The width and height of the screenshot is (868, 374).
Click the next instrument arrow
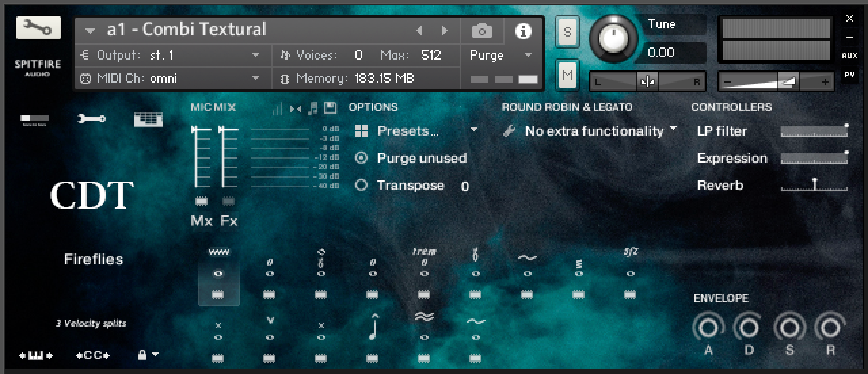click(x=445, y=30)
